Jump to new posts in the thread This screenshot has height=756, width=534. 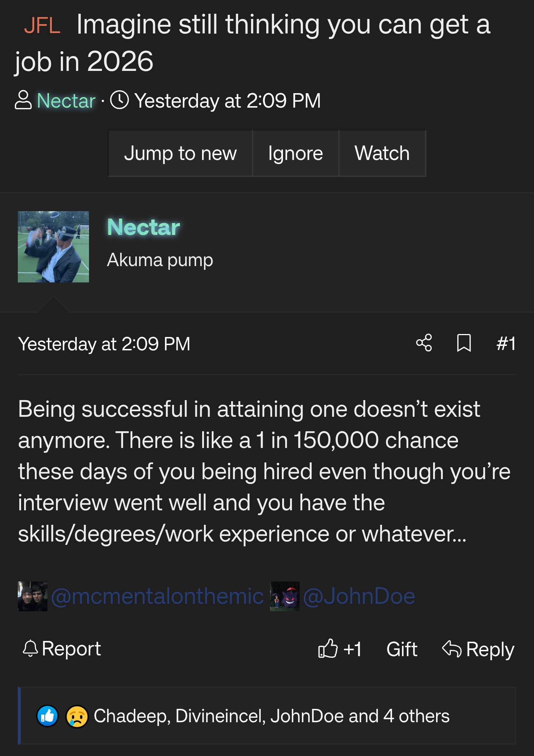(180, 153)
